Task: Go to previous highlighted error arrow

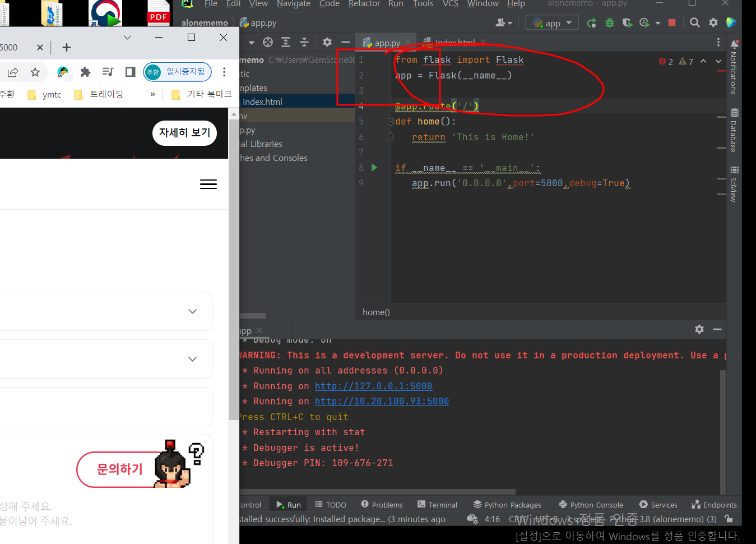Action: point(703,61)
